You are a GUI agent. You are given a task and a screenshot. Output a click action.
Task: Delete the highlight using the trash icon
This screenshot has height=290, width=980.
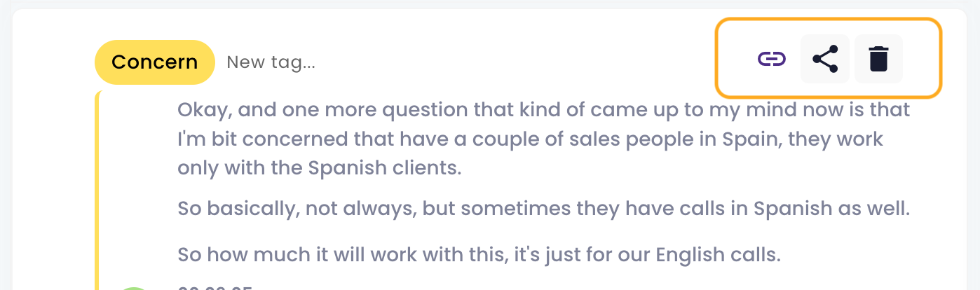(878, 59)
